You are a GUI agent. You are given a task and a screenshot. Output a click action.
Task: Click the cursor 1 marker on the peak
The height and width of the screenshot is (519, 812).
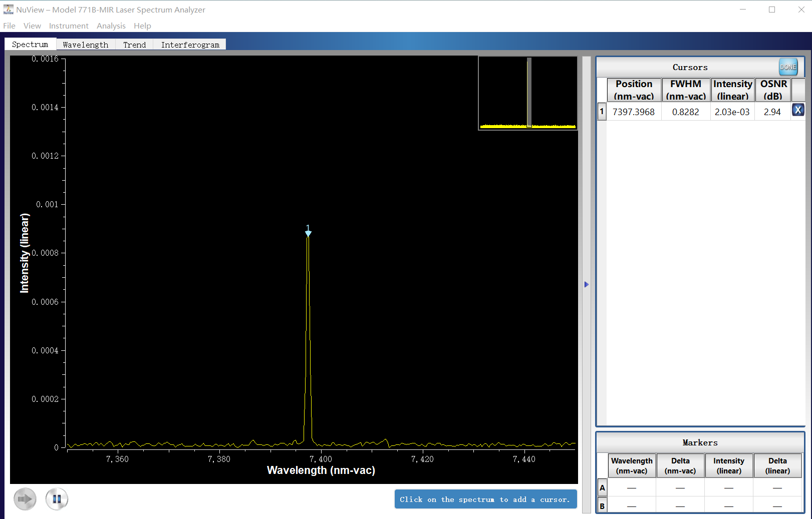coord(308,231)
